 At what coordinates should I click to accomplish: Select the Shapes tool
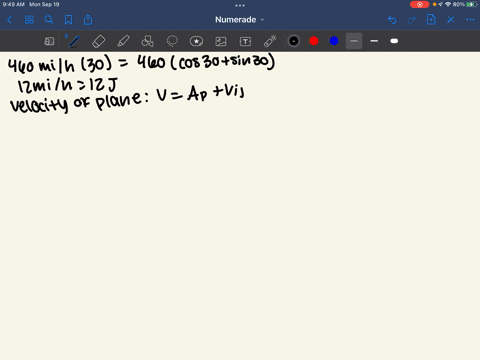click(147, 41)
